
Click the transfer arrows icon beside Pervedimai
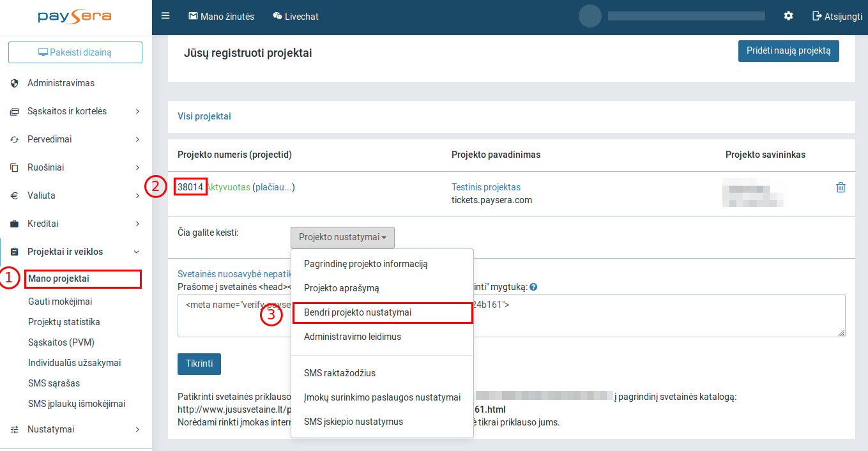tap(15, 139)
